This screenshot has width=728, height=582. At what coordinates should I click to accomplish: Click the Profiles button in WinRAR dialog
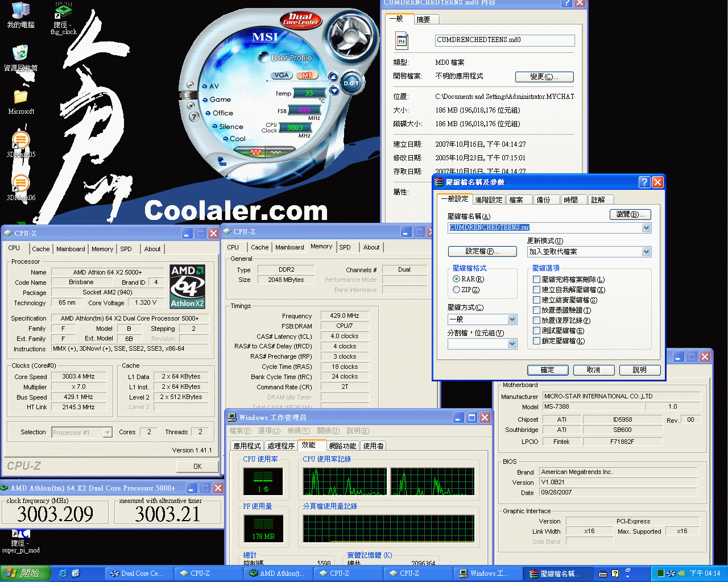[482, 251]
